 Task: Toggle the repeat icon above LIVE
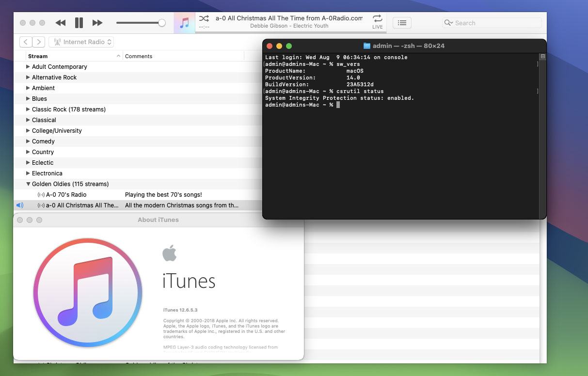(x=377, y=18)
